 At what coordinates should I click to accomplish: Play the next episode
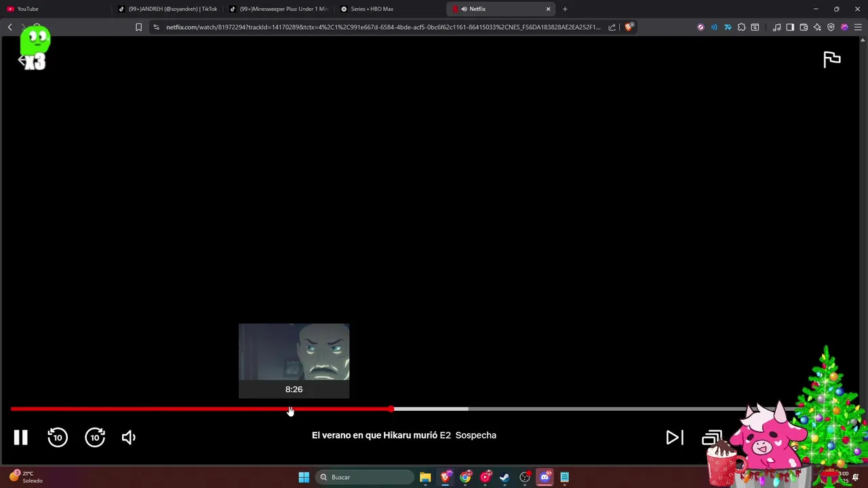[x=674, y=437]
